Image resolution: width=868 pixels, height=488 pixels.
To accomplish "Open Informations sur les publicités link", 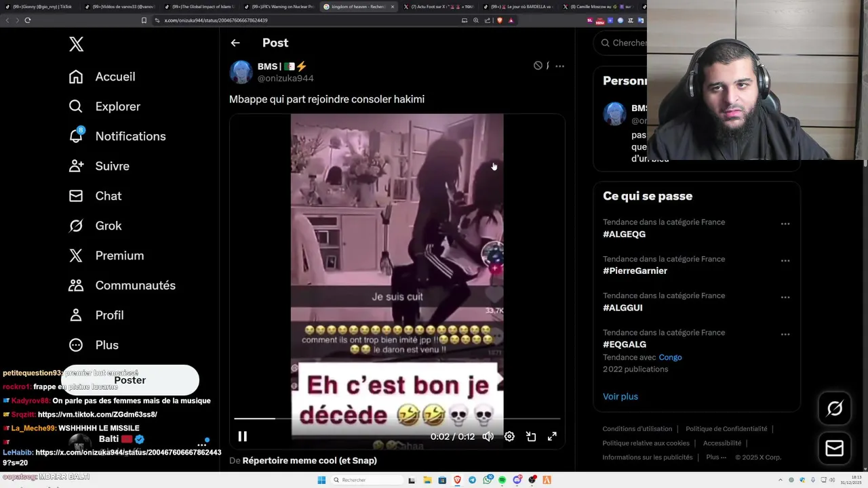I will (648, 457).
